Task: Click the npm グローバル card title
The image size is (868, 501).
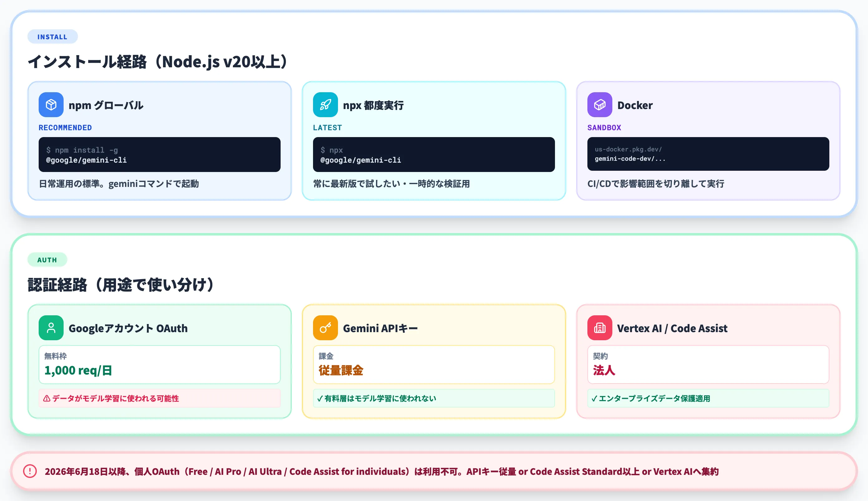Action: coord(106,105)
